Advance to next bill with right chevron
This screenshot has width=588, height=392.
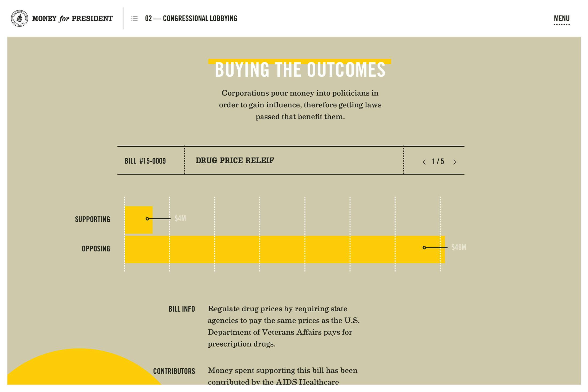click(x=455, y=162)
